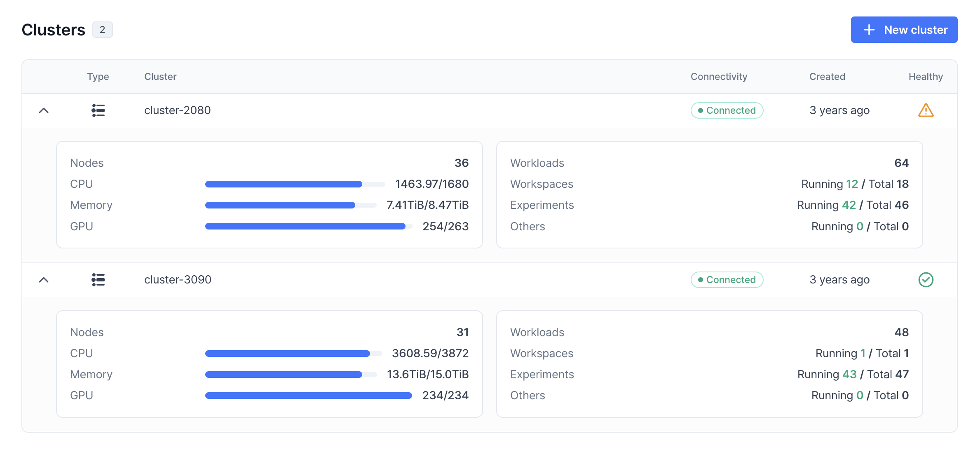Screen dimensions: 980x459
Task: Click the New cluster button
Action: click(x=904, y=30)
